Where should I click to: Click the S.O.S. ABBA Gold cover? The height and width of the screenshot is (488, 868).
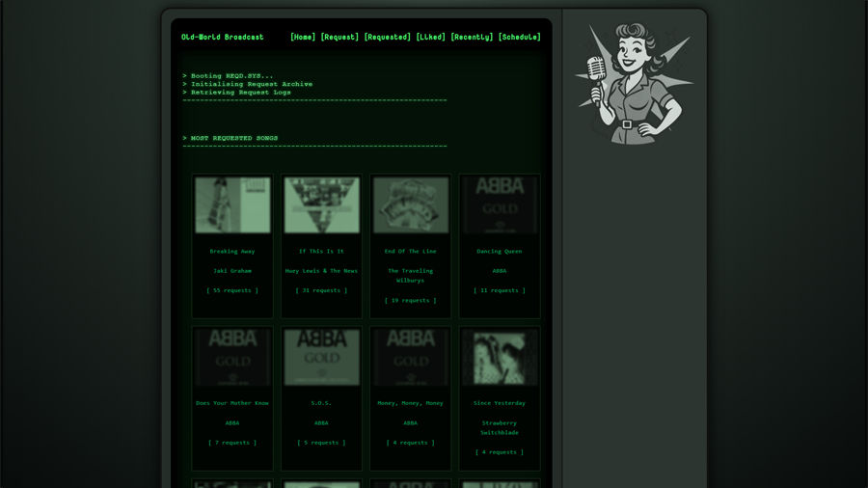point(321,357)
